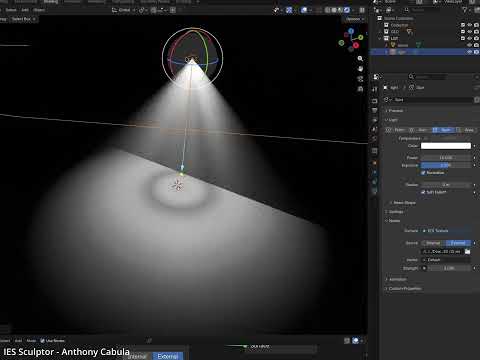Screen dimensions: 480x360
Task: Click the white light Color swatch
Action: coord(446,146)
